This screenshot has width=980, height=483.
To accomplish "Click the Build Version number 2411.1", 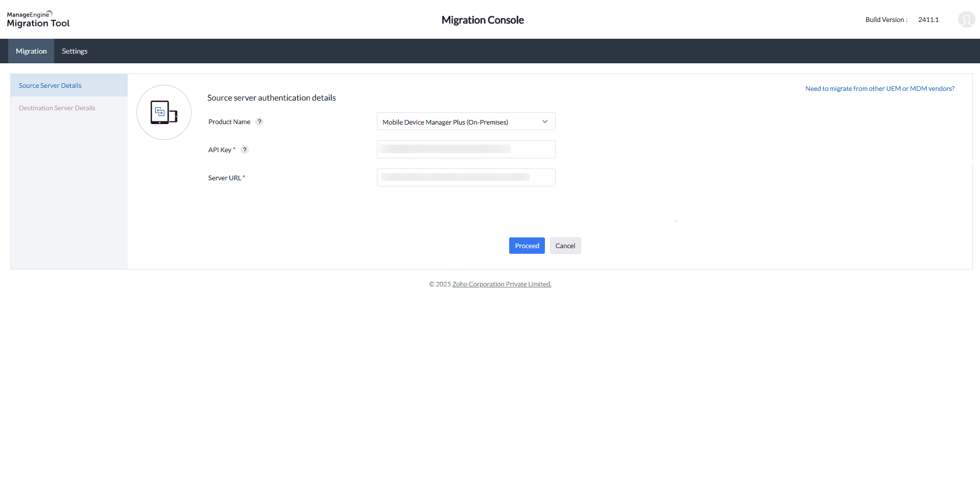I will coord(928,19).
